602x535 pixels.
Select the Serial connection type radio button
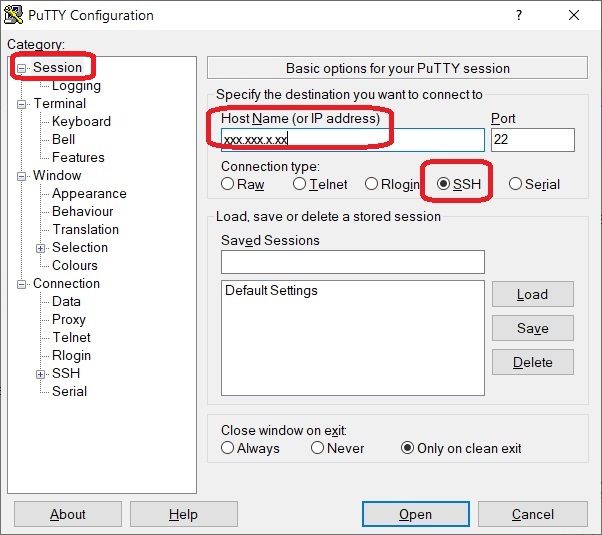coord(515,184)
